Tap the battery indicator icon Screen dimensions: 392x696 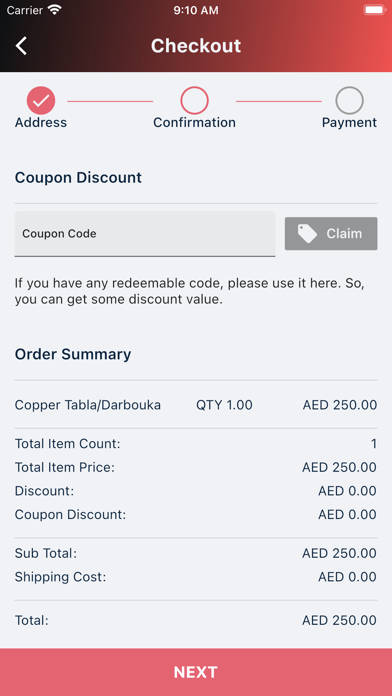(375, 10)
